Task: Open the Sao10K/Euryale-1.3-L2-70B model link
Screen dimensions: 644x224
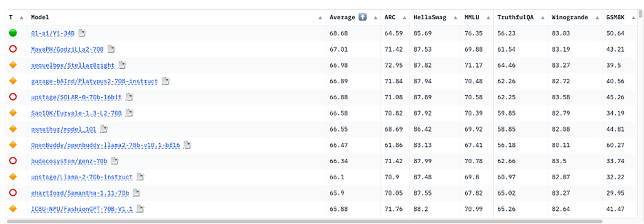Action: (76, 113)
